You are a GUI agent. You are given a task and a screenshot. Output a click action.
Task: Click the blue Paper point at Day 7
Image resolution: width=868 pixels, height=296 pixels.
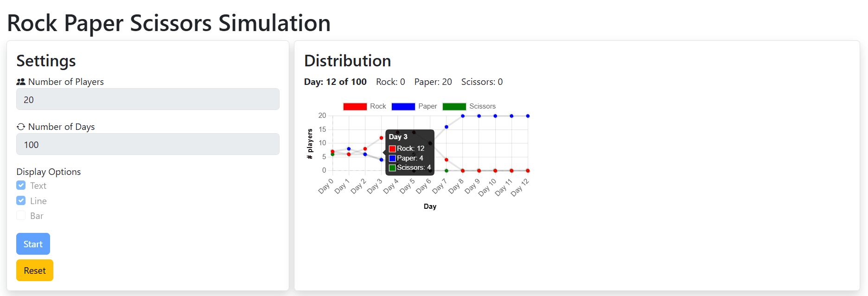447,127
